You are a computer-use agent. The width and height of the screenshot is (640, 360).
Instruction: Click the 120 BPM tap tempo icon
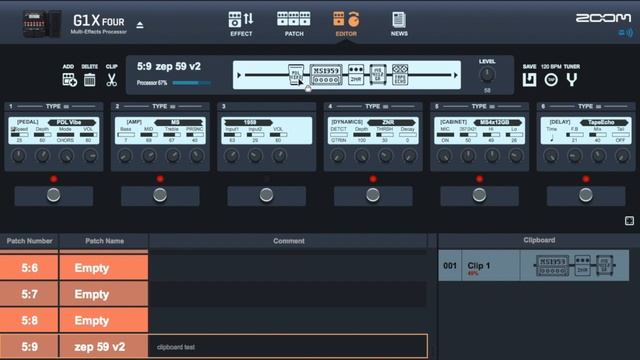tap(551, 80)
